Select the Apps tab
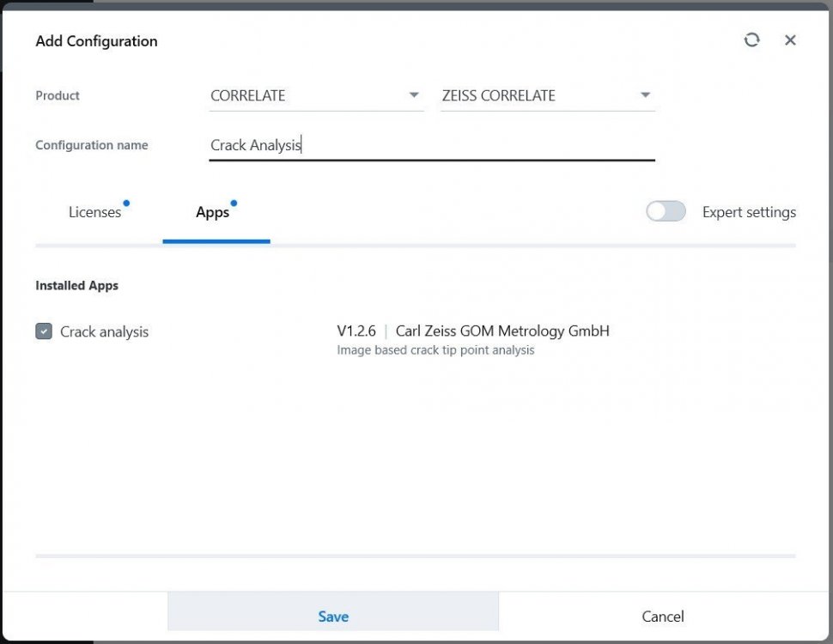Image resolution: width=833 pixels, height=644 pixels. point(212,212)
